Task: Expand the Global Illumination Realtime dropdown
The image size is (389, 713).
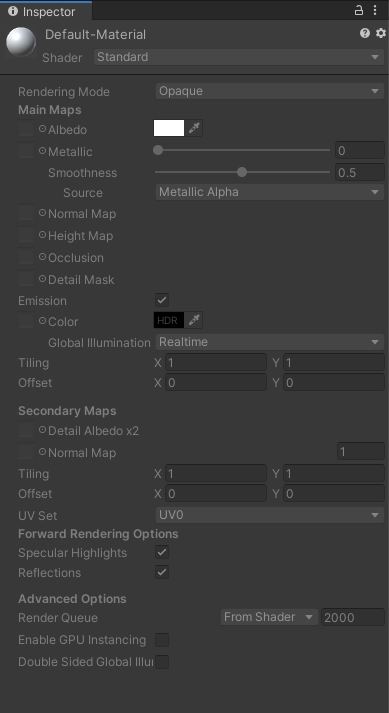Action: click(x=269, y=342)
